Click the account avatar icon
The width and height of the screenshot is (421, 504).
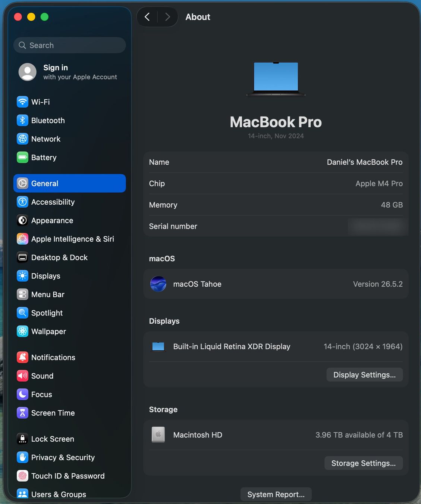28,72
